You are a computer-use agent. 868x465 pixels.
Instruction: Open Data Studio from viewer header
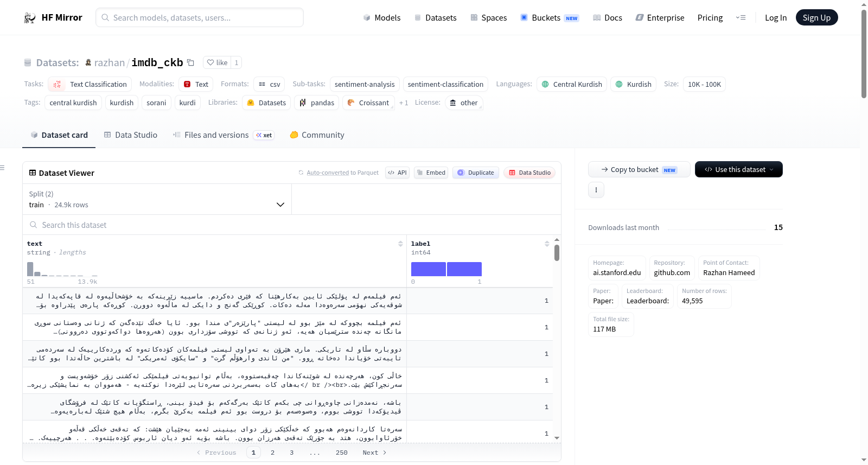529,173
